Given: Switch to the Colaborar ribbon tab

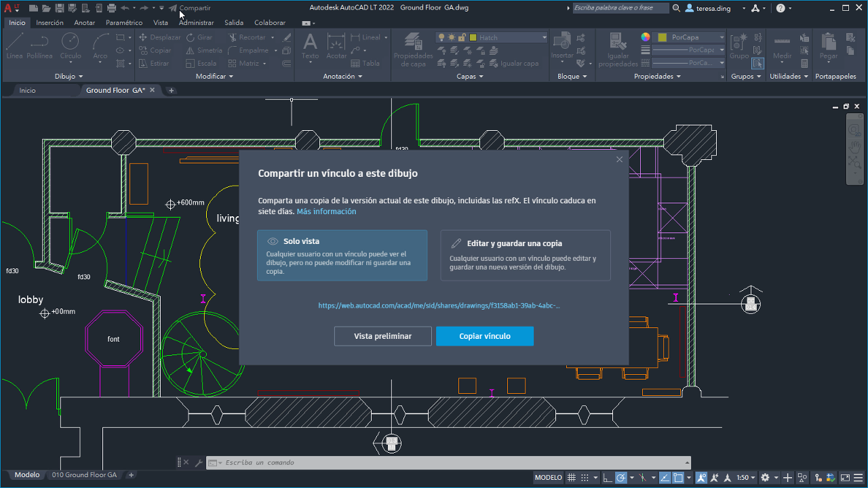Looking at the screenshot, I should point(270,22).
